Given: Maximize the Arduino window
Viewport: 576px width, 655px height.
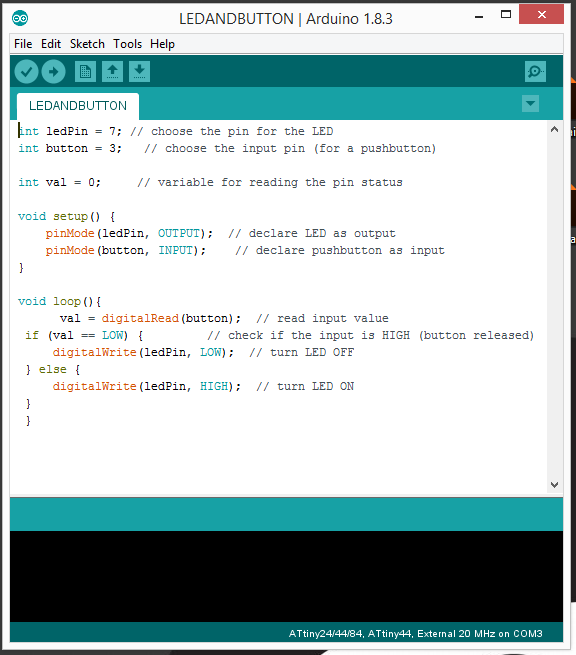Looking at the screenshot, I should (506, 15).
